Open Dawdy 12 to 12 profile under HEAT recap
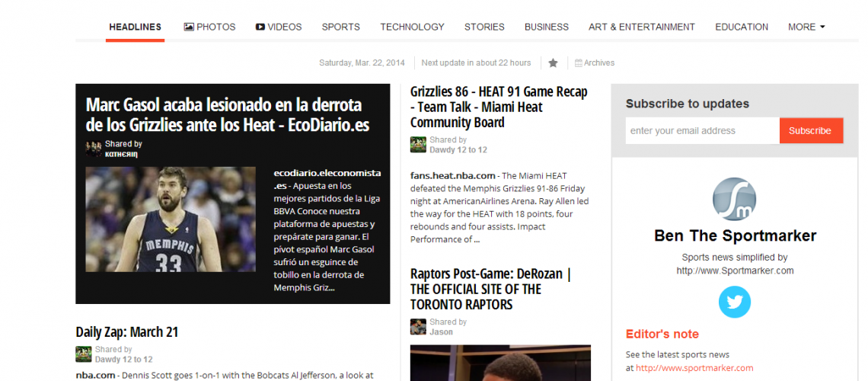Screen dimensions: 868x381 pos(458,149)
